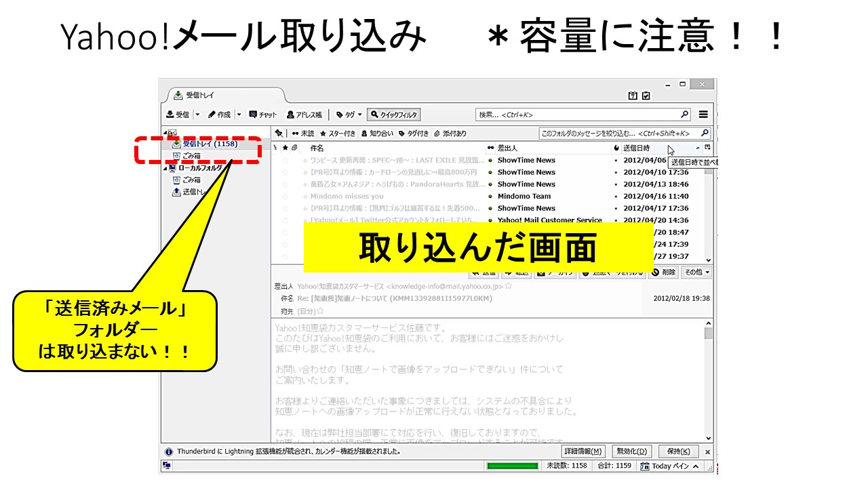Image resolution: width=868 pixels, height=488 pixels.
Task: Star the message dated 2012/04/06
Action: [x=285, y=161]
